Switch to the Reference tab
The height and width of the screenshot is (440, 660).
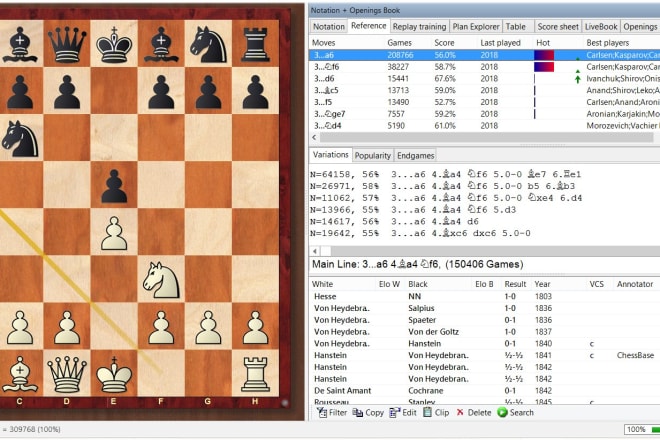pyautogui.click(x=369, y=26)
